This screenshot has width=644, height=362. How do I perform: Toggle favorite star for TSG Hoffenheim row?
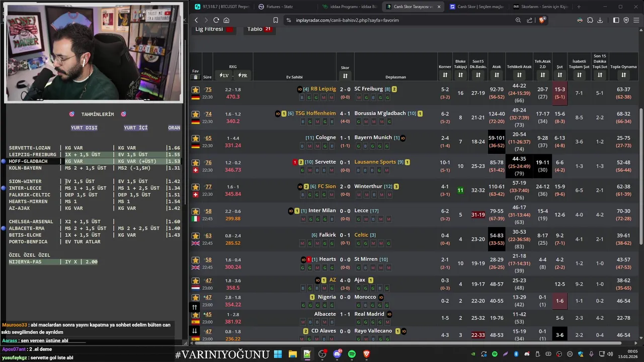pos(196,114)
